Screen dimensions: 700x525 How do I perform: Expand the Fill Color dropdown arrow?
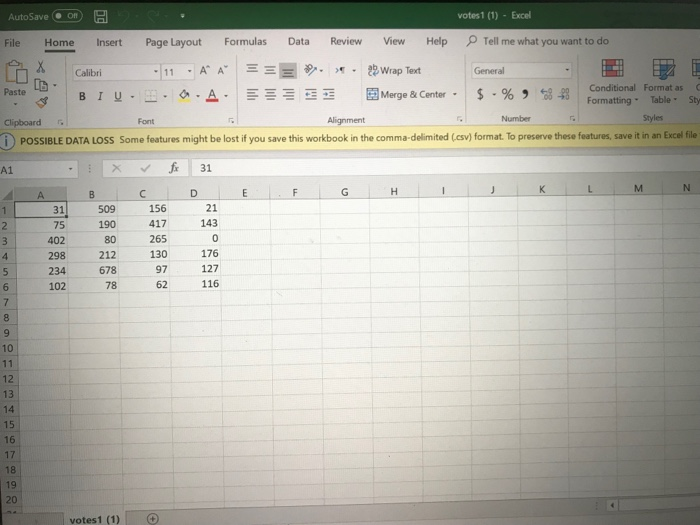[198, 96]
